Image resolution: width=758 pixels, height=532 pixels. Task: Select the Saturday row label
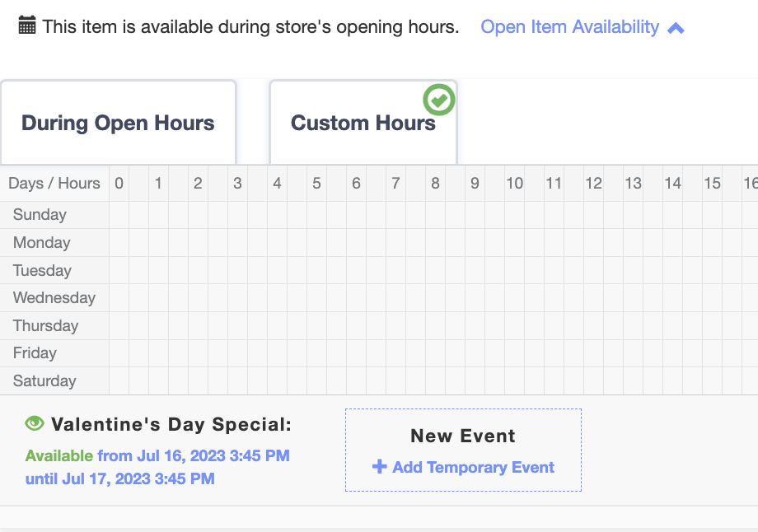click(44, 380)
